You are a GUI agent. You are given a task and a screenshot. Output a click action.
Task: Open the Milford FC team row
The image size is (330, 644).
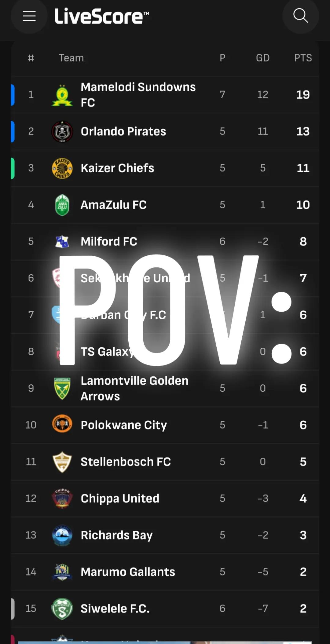165,242
